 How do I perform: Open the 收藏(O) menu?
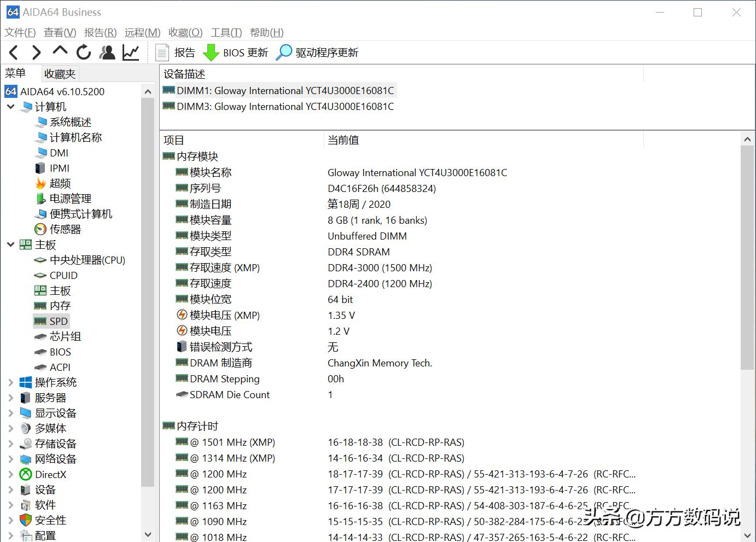185,33
